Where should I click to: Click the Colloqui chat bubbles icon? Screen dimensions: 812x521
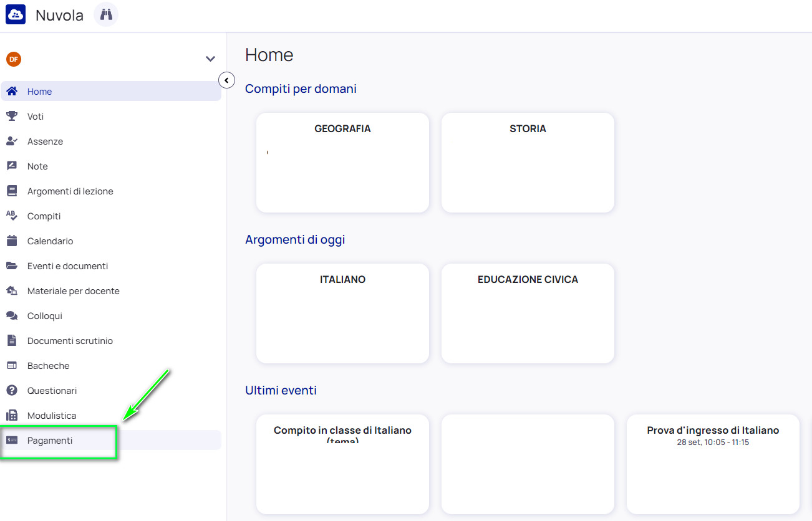(x=12, y=315)
